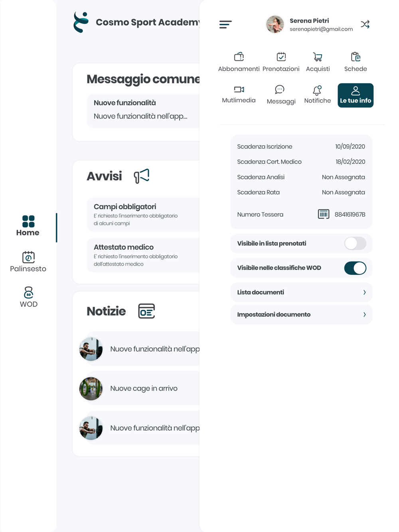
Task: Open the hamburger menu icon
Action: 225,24
